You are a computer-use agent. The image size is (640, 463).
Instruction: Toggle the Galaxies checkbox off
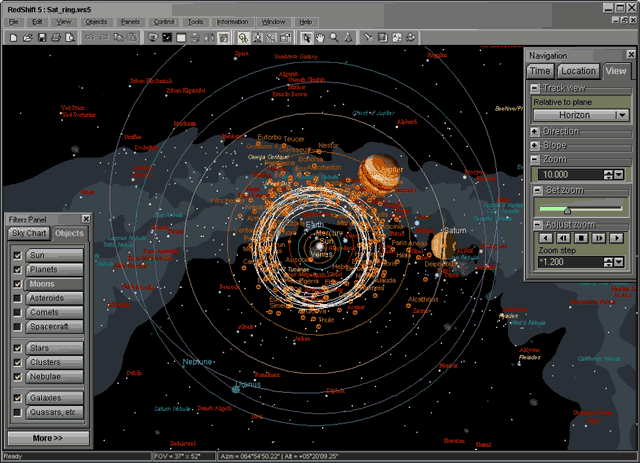15,397
